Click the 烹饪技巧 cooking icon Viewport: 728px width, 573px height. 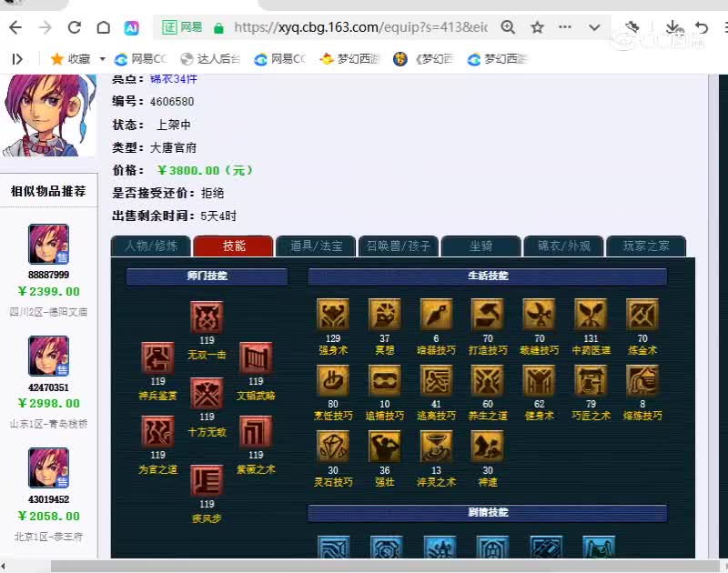coord(333,380)
